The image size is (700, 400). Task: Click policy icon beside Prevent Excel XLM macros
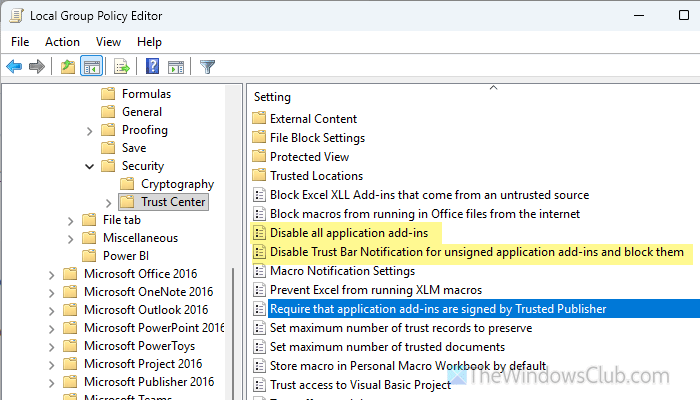(x=259, y=290)
